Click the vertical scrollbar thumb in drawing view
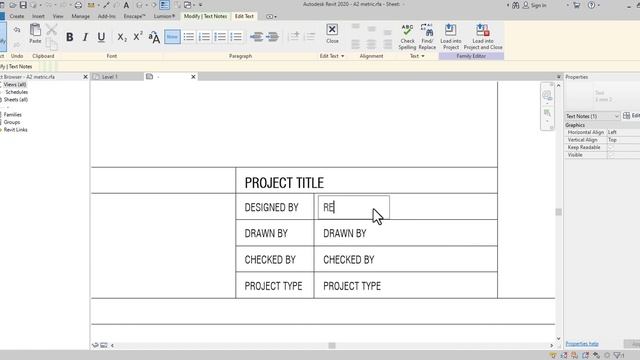Viewport: 640px width, 360px height. (x=558, y=212)
